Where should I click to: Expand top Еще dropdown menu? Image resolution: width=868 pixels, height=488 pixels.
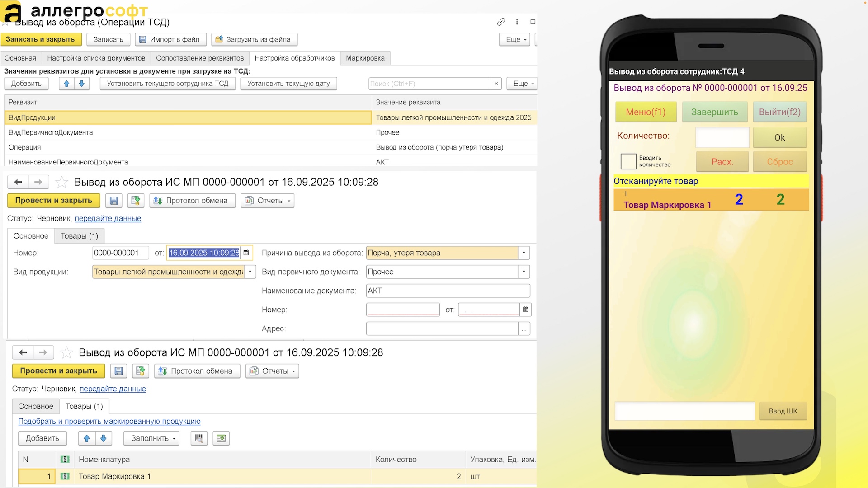515,40
